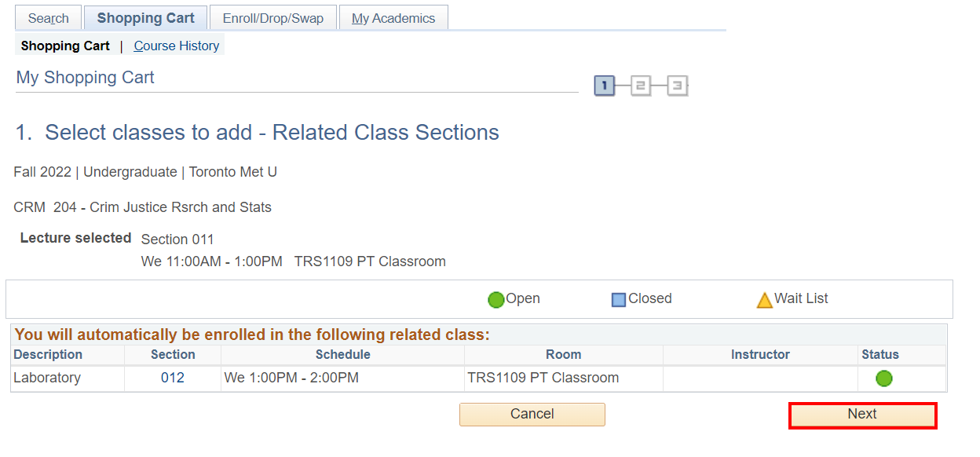Click the Schedule column header
Viewport: 980px width, 457px height.
[342, 355]
